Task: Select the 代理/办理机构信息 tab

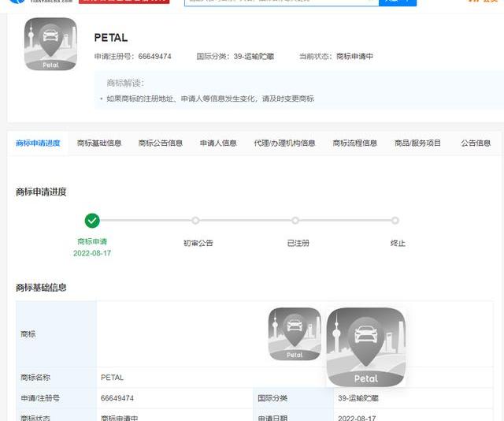Action: [x=284, y=143]
